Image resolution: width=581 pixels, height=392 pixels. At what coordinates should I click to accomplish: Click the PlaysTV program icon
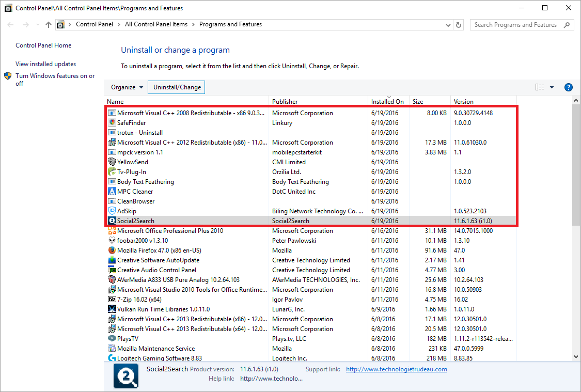pyautogui.click(x=112, y=339)
